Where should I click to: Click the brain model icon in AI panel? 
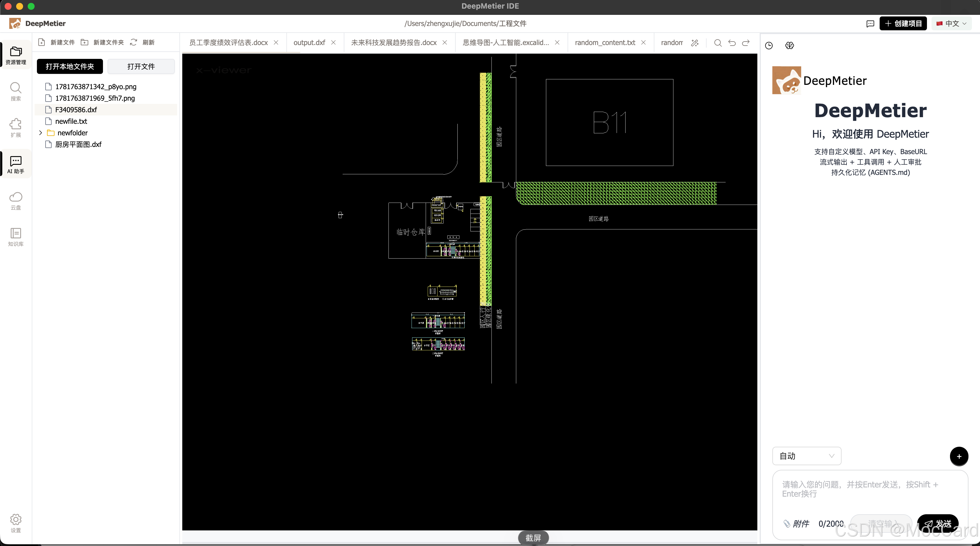(x=789, y=45)
